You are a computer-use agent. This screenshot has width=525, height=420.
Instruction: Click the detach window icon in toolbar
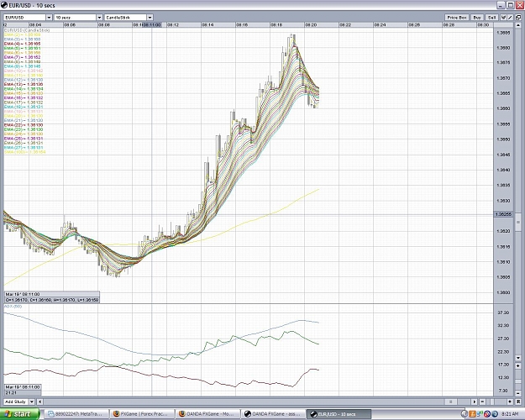[x=518, y=18]
